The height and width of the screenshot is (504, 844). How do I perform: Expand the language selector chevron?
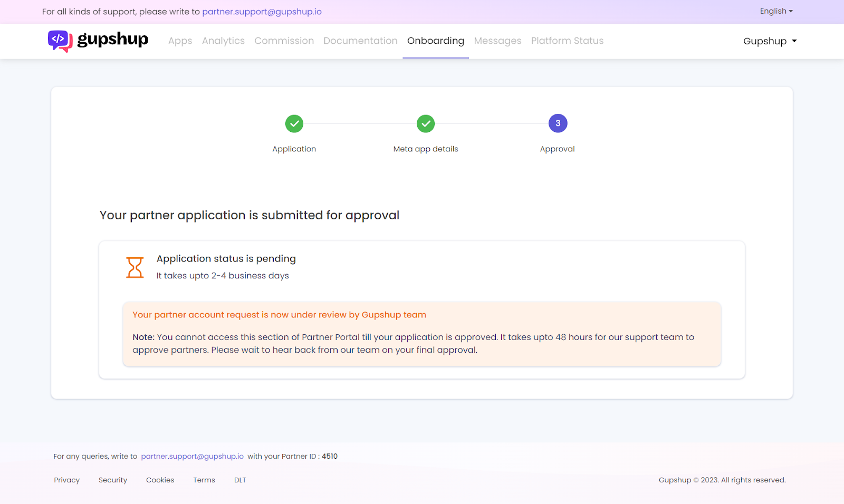(x=790, y=11)
